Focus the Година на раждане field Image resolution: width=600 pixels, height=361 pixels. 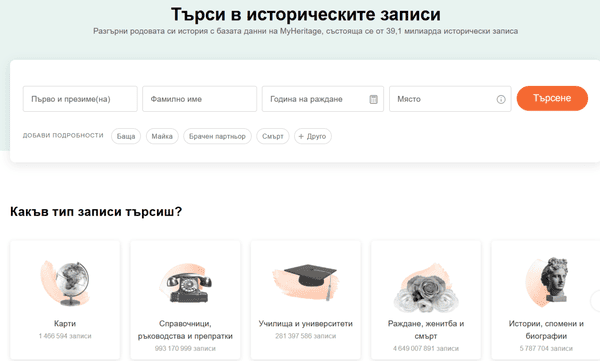tap(323, 99)
